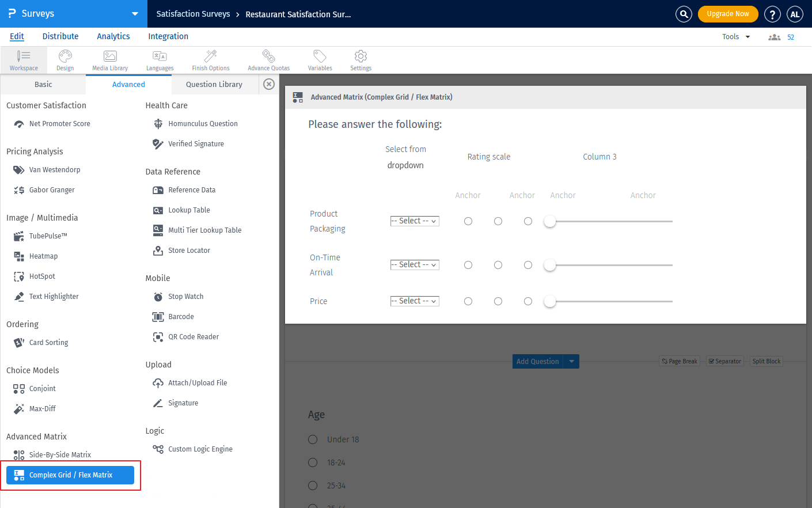Go to the Analytics tab
The width and height of the screenshot is (812, 508).
[x=113, y=36]
